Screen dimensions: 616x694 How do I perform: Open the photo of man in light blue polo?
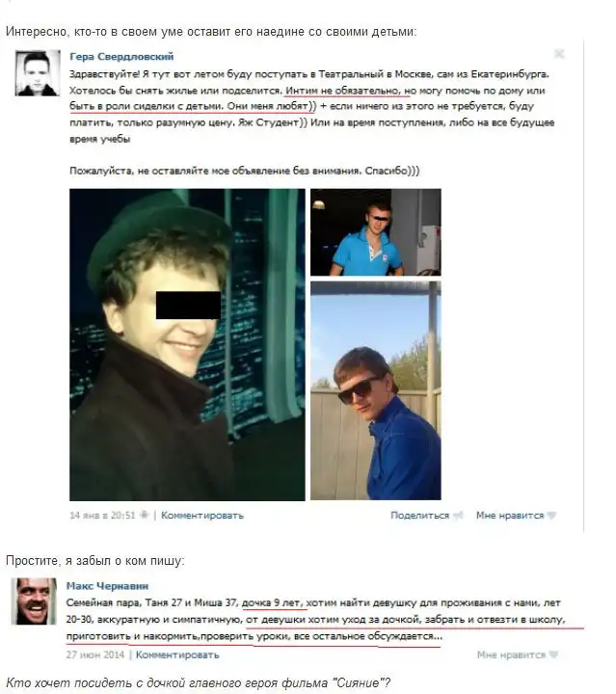pos(375,232)
